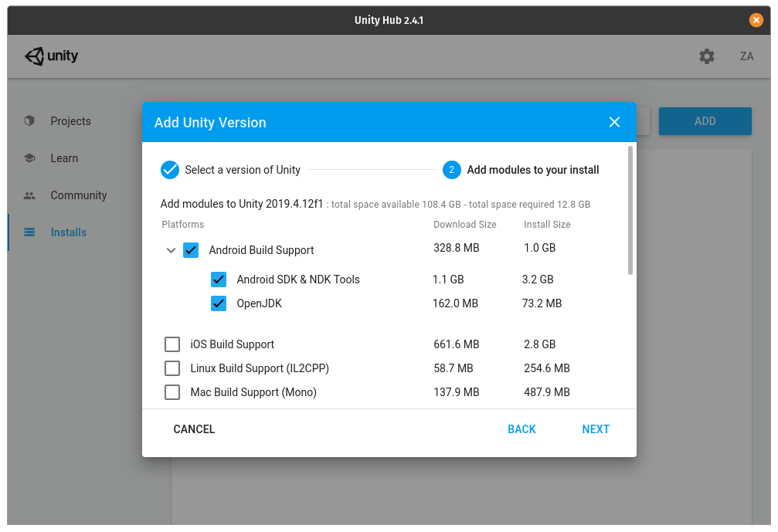Go back to version selection
778x532 pixels.
click(521, 429)
